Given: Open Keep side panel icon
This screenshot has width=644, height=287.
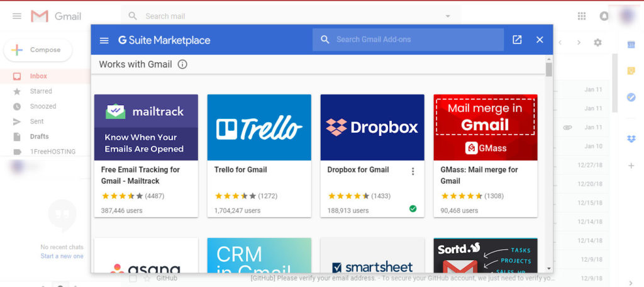Looking at the screenshot, I should pos(631,71).
